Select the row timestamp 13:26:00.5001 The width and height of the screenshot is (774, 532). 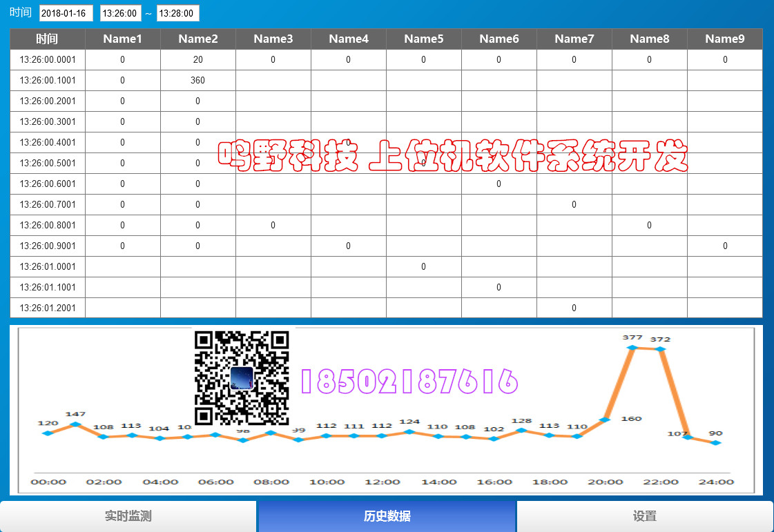point(48,164)
